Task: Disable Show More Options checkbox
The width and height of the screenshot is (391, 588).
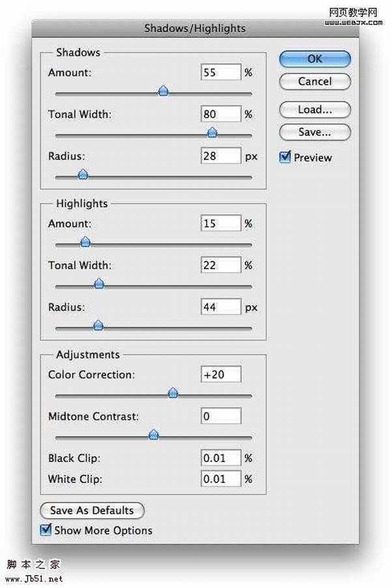Action: point(46,530)
